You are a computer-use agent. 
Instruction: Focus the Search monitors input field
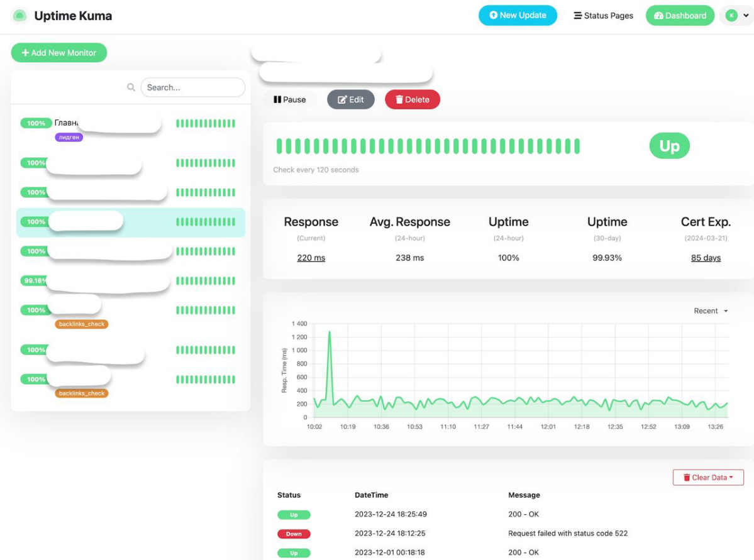(192, 87)
